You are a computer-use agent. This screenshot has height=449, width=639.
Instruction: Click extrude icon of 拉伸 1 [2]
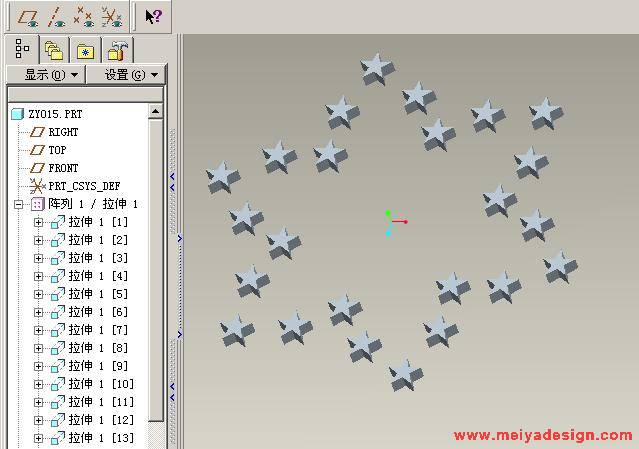[57, 240]
